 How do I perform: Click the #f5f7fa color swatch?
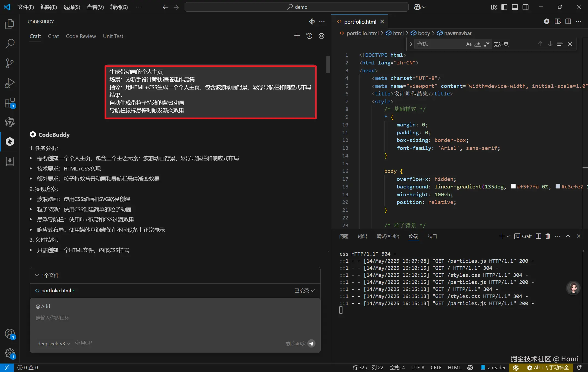(x=513, y=186)
